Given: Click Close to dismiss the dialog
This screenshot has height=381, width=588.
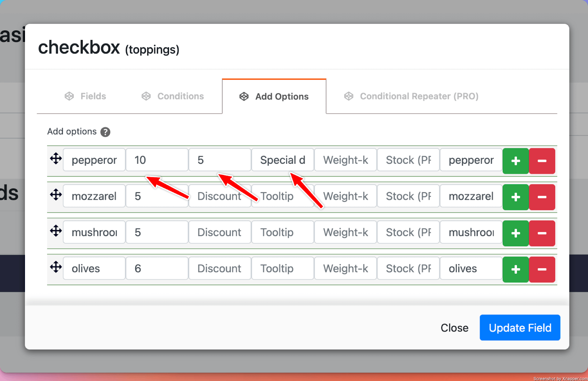Looking at the screenshot, I should [x=454, y=328].
